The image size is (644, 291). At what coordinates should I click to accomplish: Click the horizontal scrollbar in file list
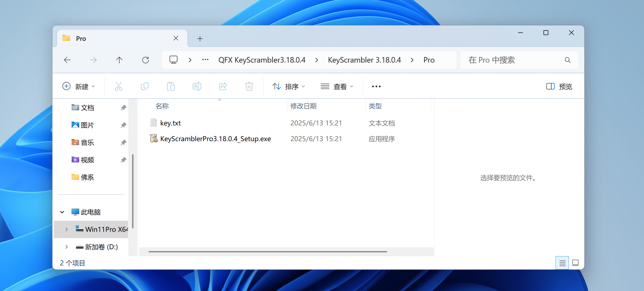point(267,251)
